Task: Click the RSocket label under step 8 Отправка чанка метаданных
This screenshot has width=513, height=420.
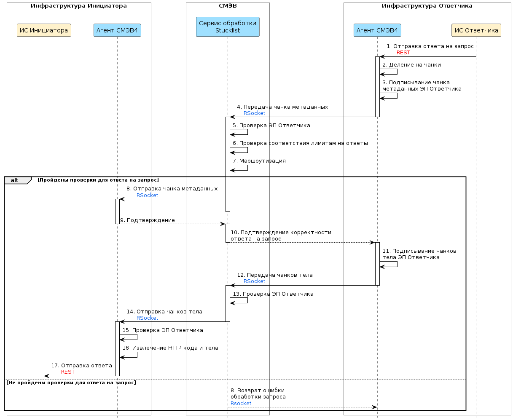Action: (147, 195)
